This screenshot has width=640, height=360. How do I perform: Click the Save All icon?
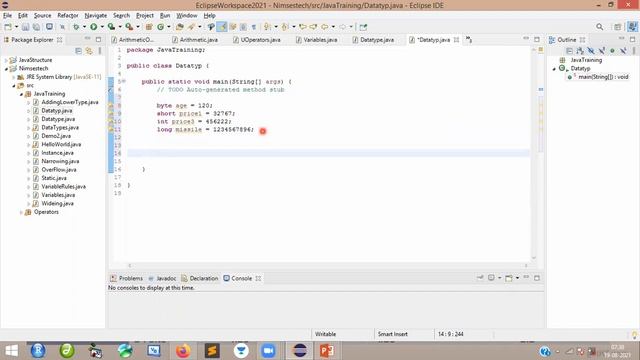(x=36, y=27)
